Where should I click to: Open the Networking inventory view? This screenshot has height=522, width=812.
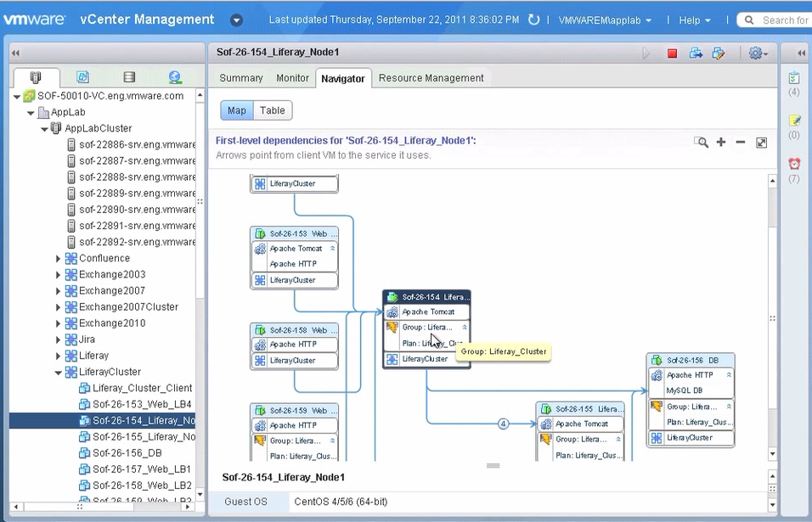(175, 77)
